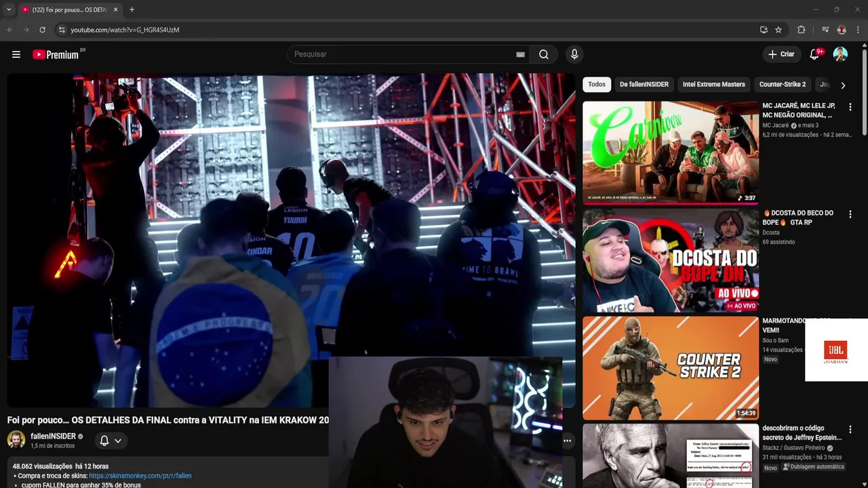The width and height of the screenshot is (868, 488).
Task: Open more actions three-dot button below video
Action: click(567, 441)
